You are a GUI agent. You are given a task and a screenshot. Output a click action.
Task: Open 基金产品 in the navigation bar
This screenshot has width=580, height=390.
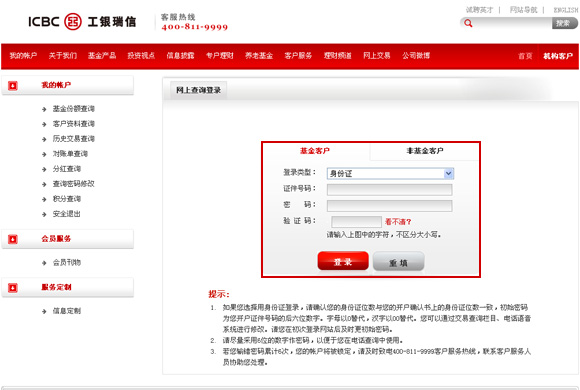(x=102, y=56)
